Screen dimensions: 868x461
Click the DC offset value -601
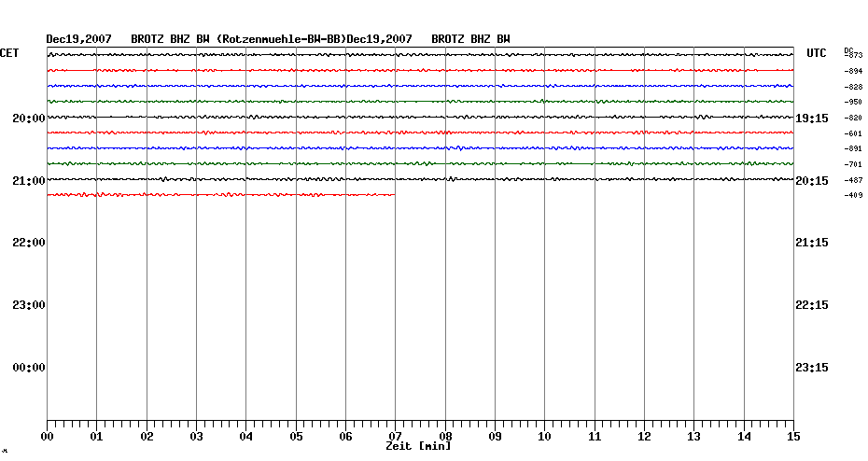pos(853,133)
